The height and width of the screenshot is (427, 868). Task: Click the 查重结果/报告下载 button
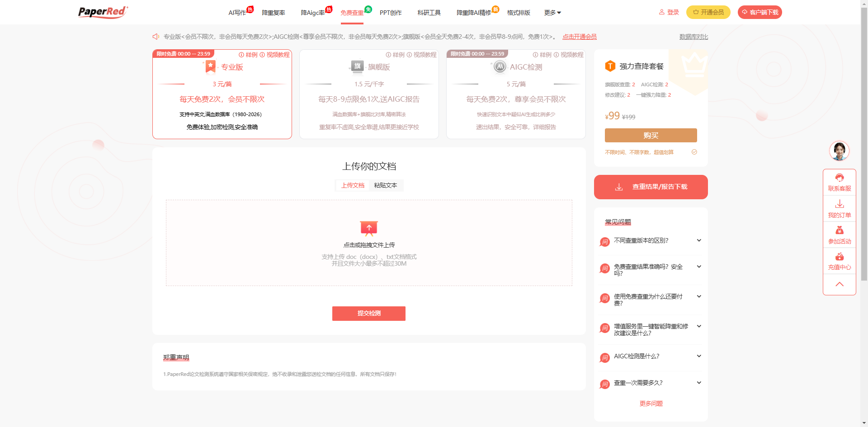pyautogui.click(x=651, y=187)
